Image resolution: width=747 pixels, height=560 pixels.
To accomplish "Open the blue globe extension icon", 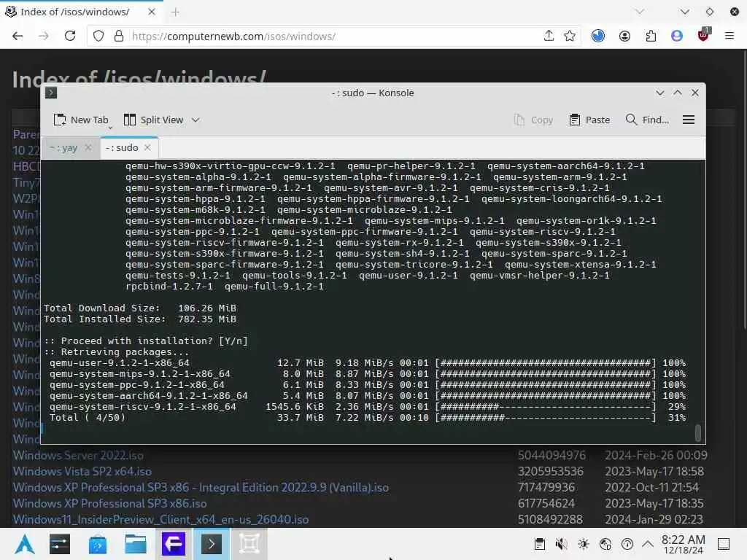I will 598,36.
